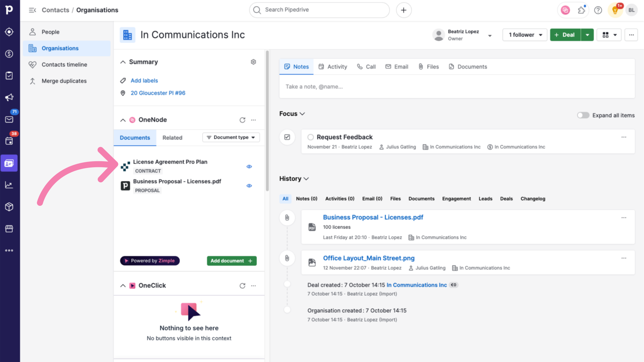This screenshot has width=644, height=362.
Task: Click the Notes tab icon
Action: tap(287, 66)
